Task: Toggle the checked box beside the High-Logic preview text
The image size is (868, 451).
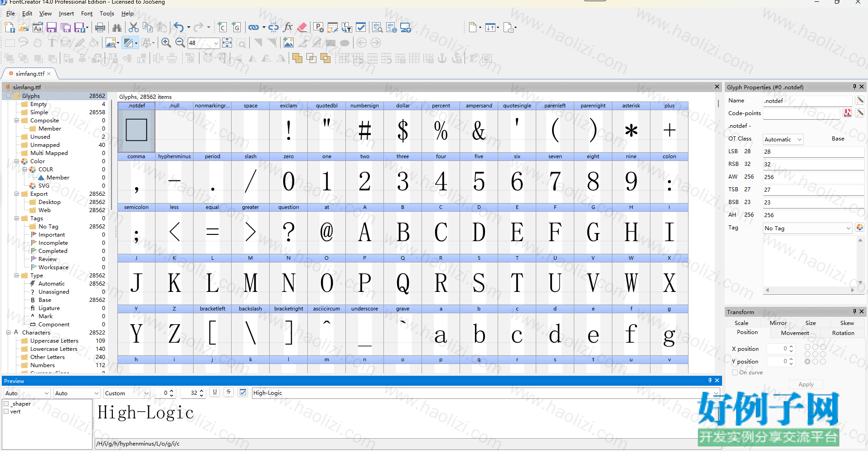Action: [243, 393]
